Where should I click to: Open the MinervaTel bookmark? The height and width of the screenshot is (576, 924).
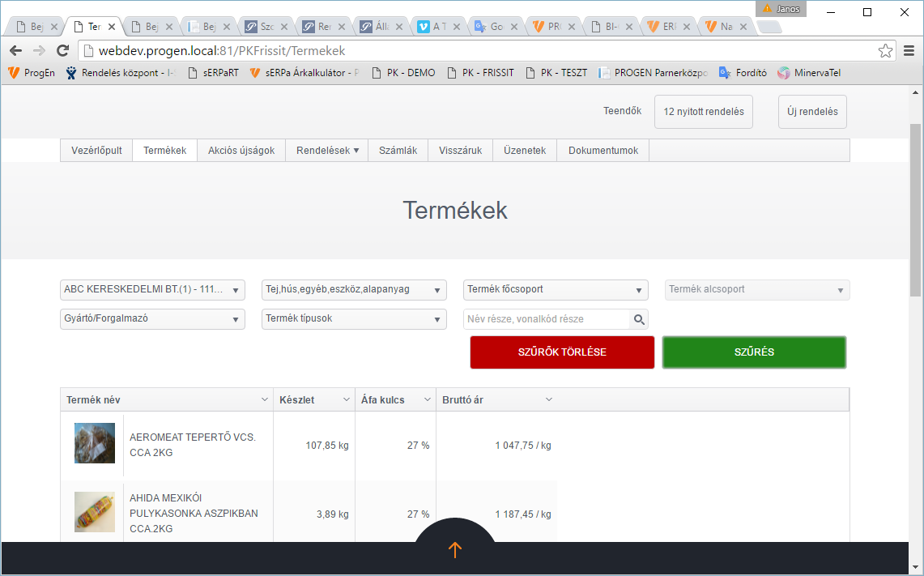pos(809,73)
